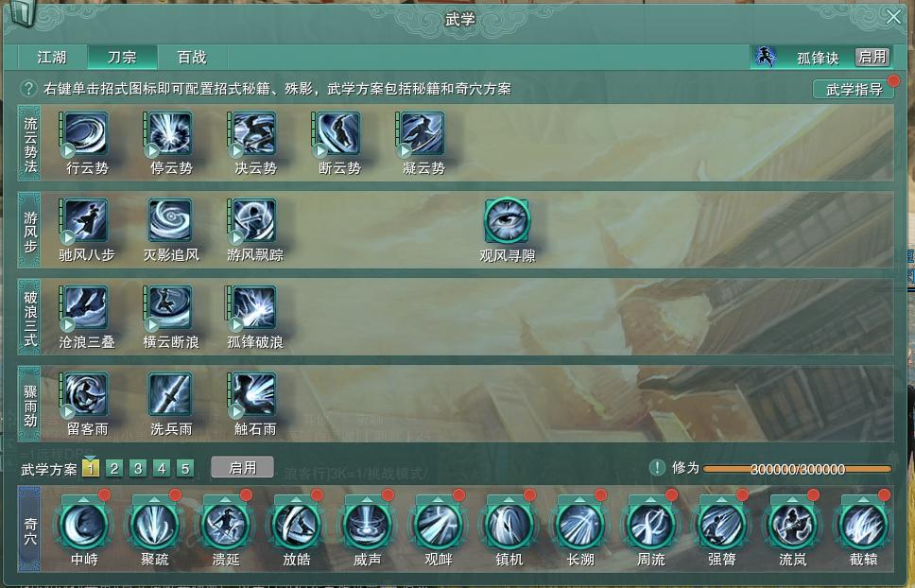
Task: Click 启用 next to the plan numbers
Action: [x=242, y=468]
